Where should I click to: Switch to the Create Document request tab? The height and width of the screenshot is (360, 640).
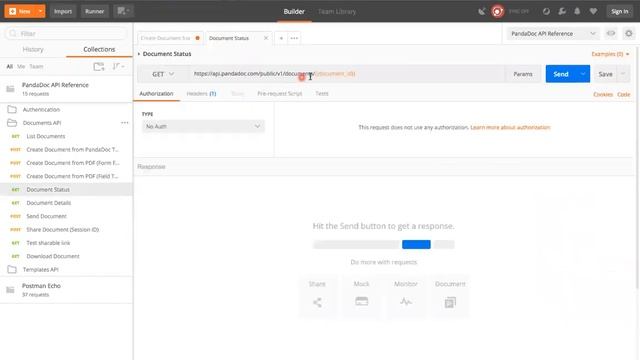(170, 38)
